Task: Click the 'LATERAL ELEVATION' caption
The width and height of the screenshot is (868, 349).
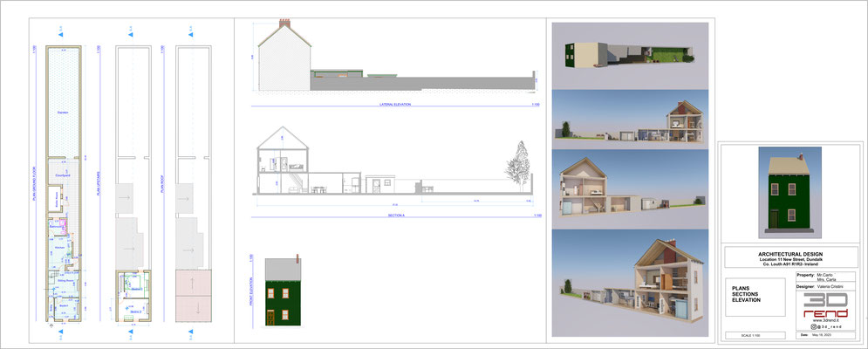Action: pos(395,104)
